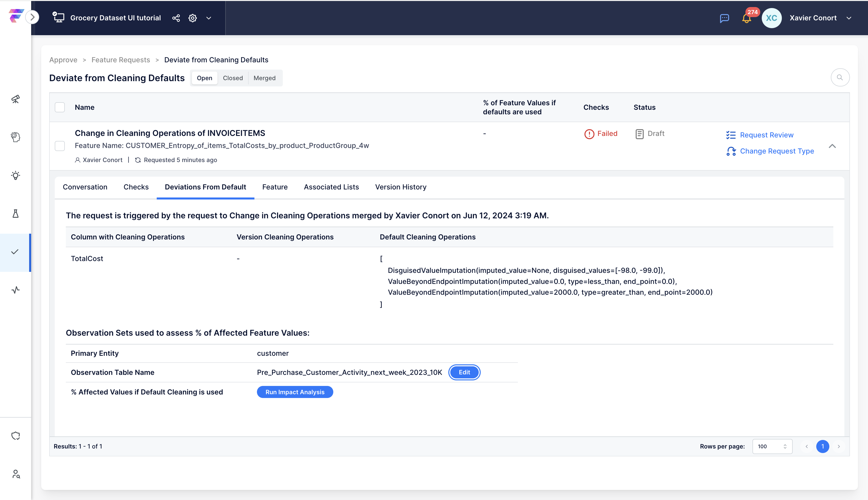Click the Failed checks warning icon
Screen dimensions: 868x500
(x=589, y=134)
